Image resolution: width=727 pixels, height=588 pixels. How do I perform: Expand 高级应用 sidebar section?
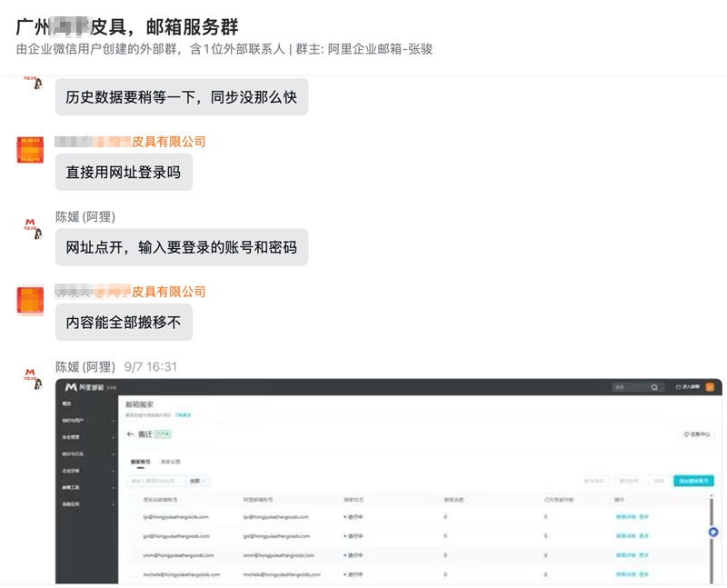pyautogui.click(x=88, y=504)
